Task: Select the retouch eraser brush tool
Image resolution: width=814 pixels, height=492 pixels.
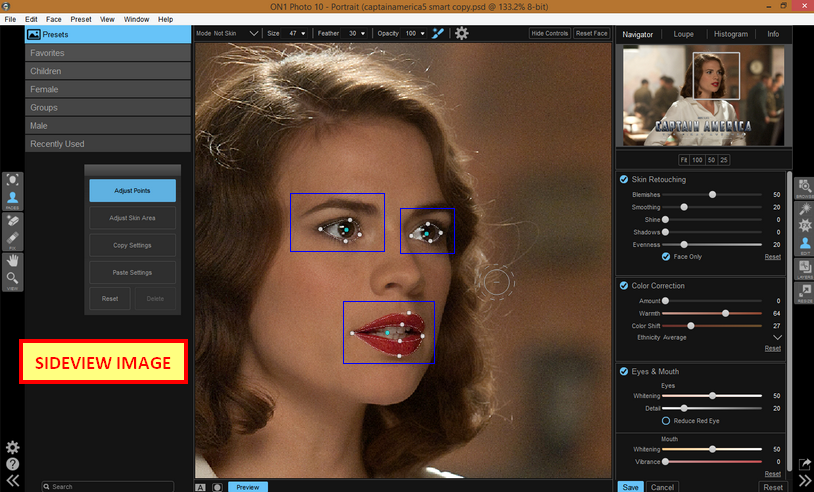Action: pos(12,221)
